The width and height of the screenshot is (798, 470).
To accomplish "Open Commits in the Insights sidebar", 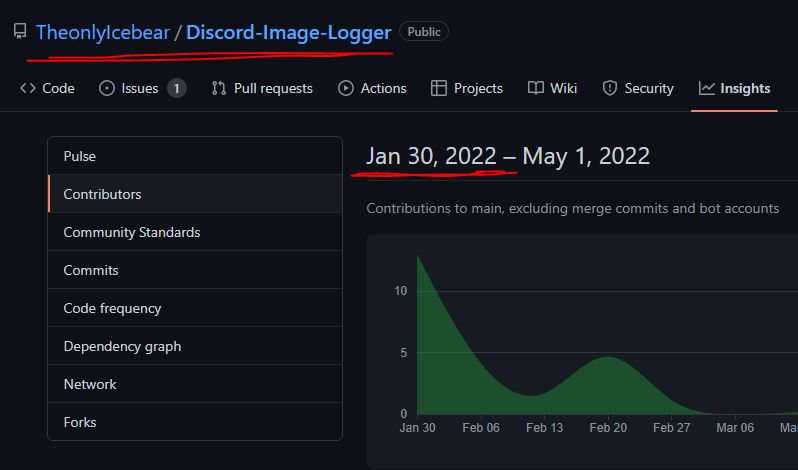I will [x=195, y=270].
